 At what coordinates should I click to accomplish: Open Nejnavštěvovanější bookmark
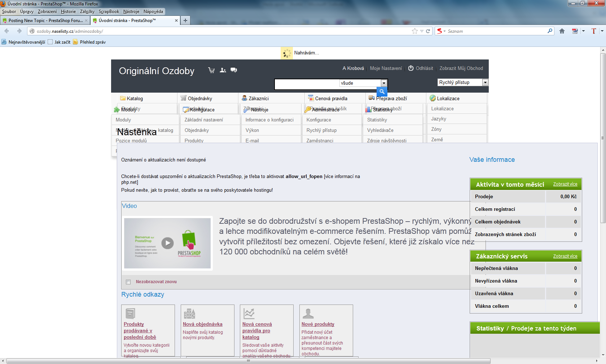(x=23, y=42)
